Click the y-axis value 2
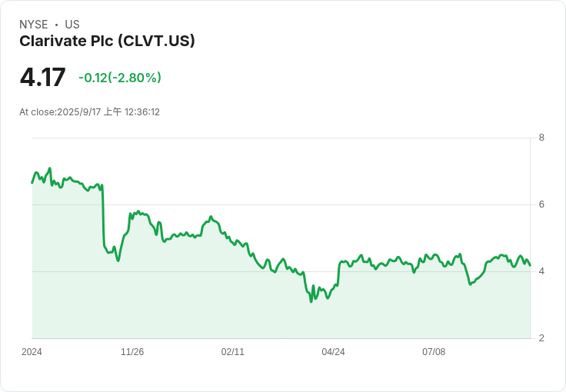 pos(541,338)
